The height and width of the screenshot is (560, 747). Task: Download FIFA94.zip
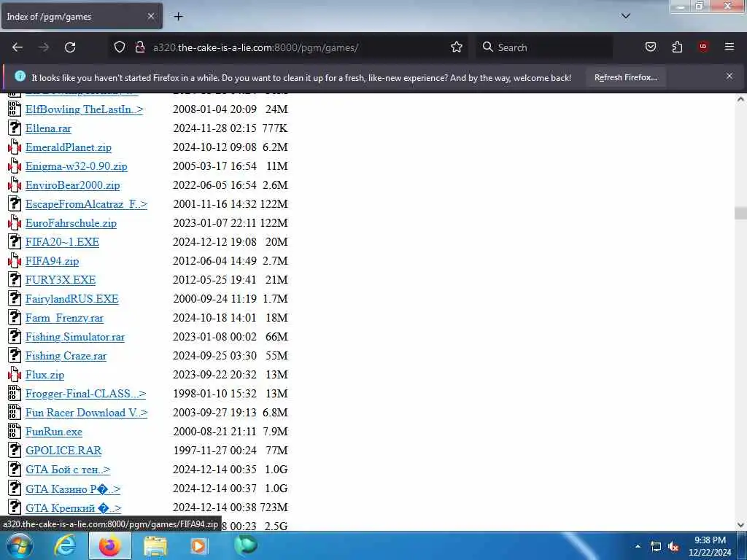(52, 261)
